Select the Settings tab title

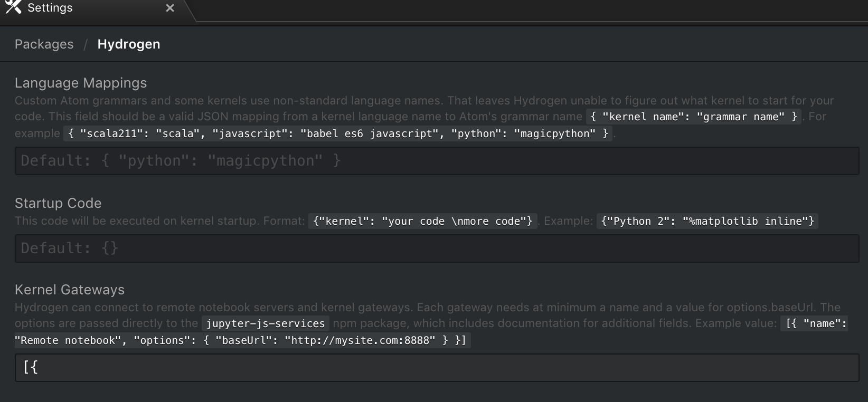[x=50, y=8]
